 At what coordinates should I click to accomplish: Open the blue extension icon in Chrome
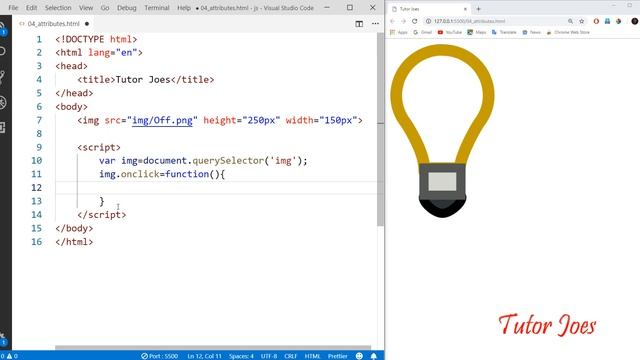pyautogui.click(x=607, y=21)
